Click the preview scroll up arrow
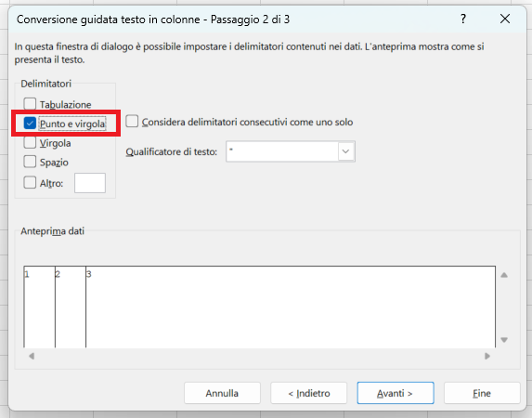The image size is (532, 418). 504,275
